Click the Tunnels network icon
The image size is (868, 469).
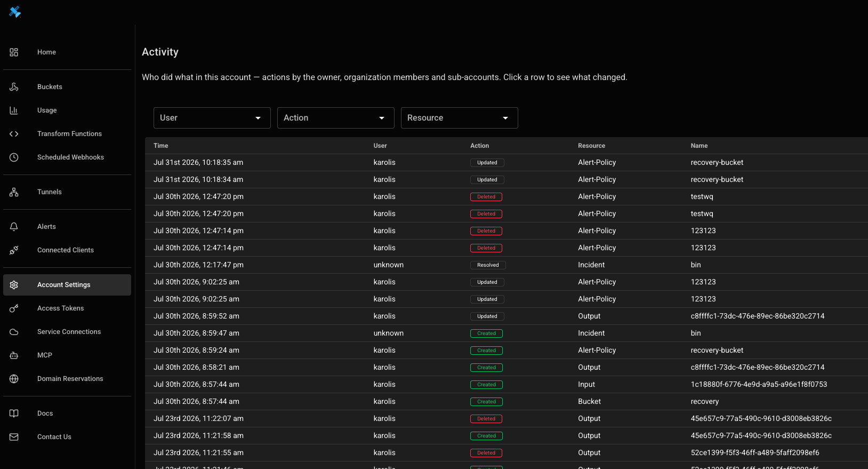click(x=14, y=192)
